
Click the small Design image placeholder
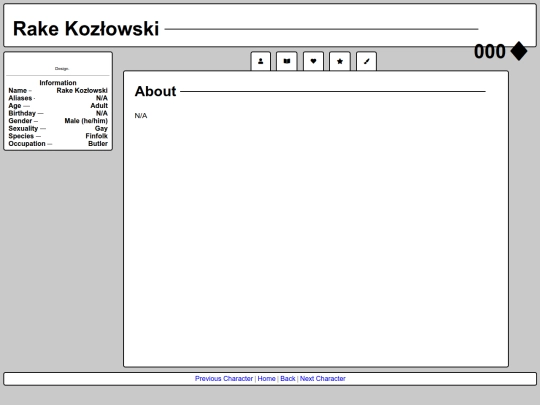point(62,69)
